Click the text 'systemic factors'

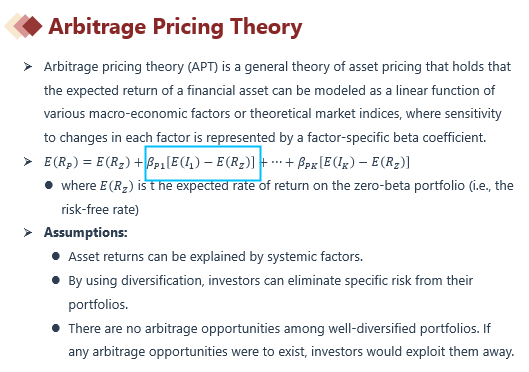tap(315, 257)
